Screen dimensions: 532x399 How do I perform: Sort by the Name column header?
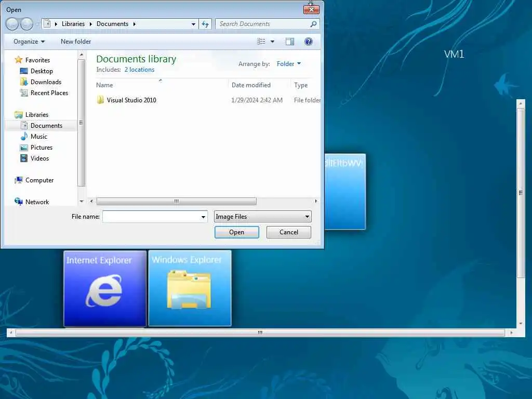tap(104, 85)
